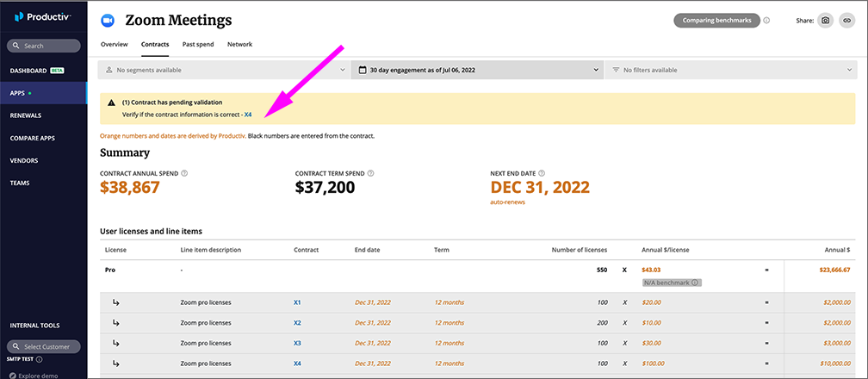Click the Comparing benchmarks button
Screen dimensions: 868x379
pos(716,21)
